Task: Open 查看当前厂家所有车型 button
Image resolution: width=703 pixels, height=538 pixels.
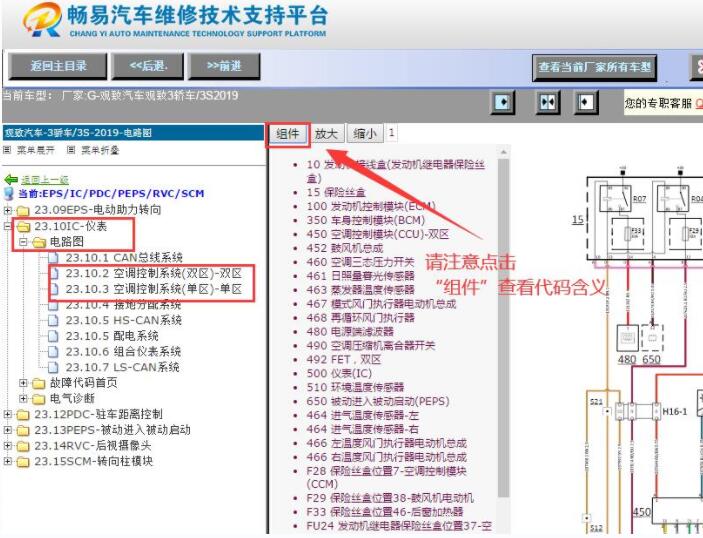Action: pos(595,68)
